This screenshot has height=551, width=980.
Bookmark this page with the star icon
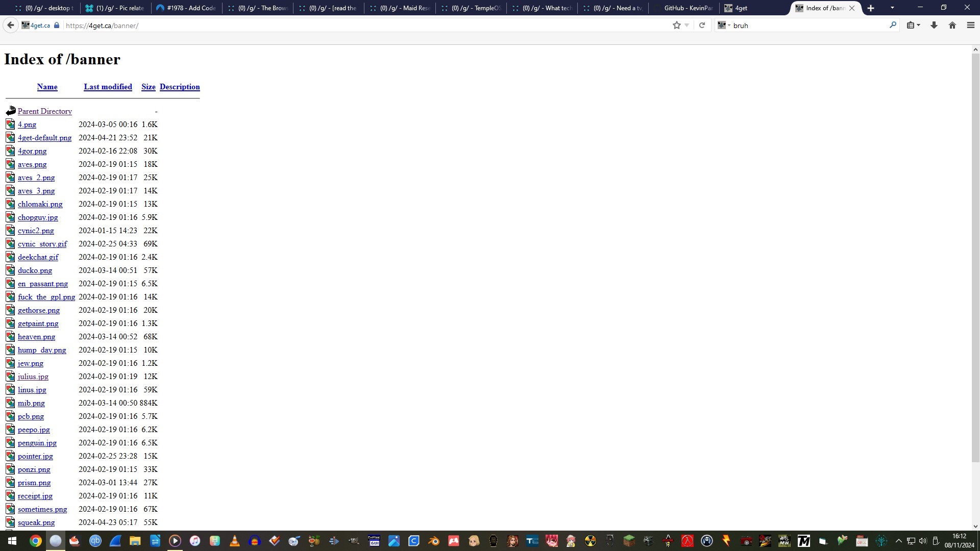(x=676, y=25)
